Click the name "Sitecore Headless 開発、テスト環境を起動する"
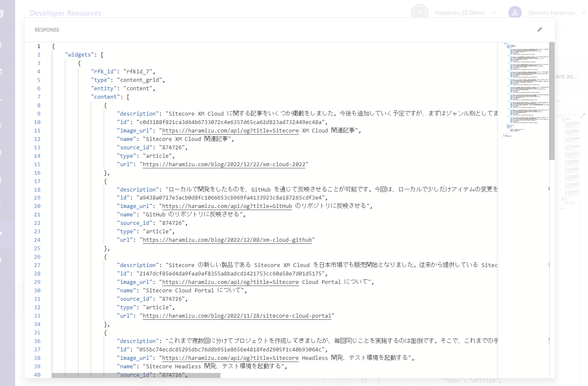The image size is (588, 386). click(214, 367)
